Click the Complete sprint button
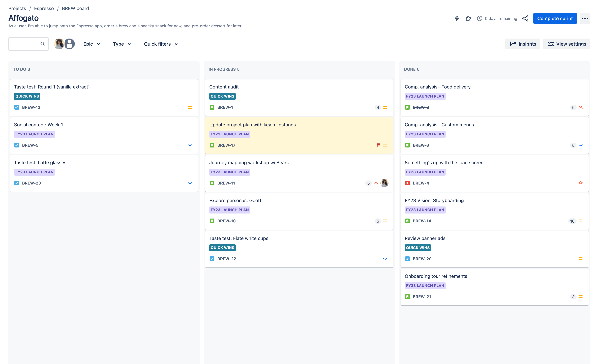The image size is (597, 364). click(555, 18)
